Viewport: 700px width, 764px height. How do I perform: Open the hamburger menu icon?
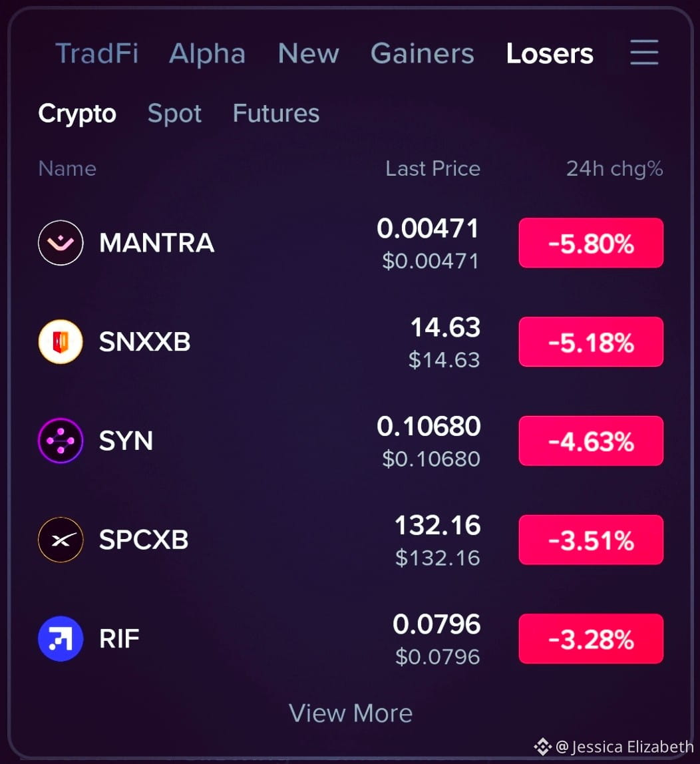644,53
